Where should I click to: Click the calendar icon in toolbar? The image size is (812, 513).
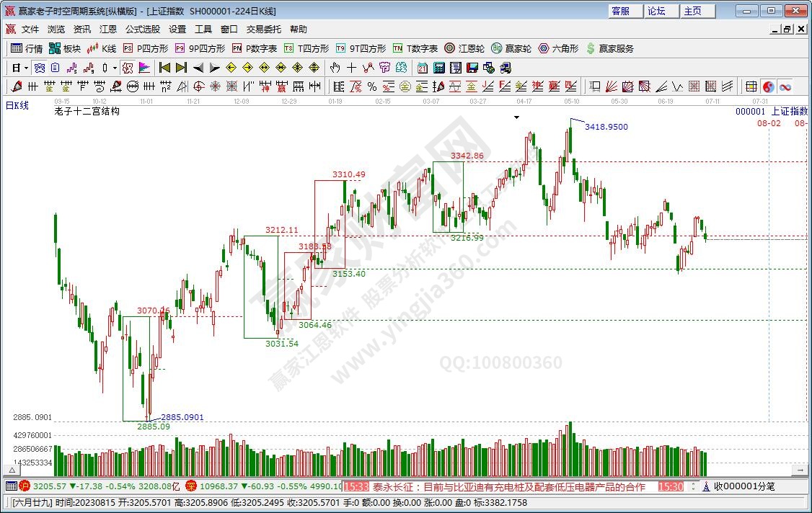[x=422, y=68]
